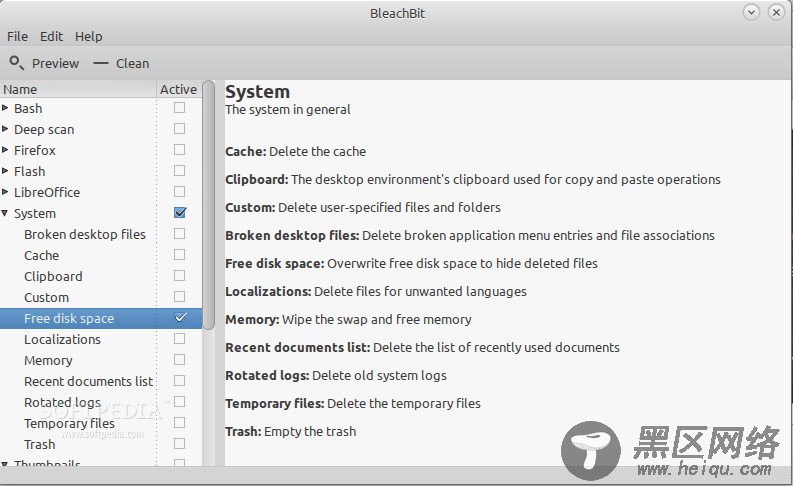Viewport: 793px width, 486px height.
Task: Uncheck the System checkbox
Action: (180, 212)
